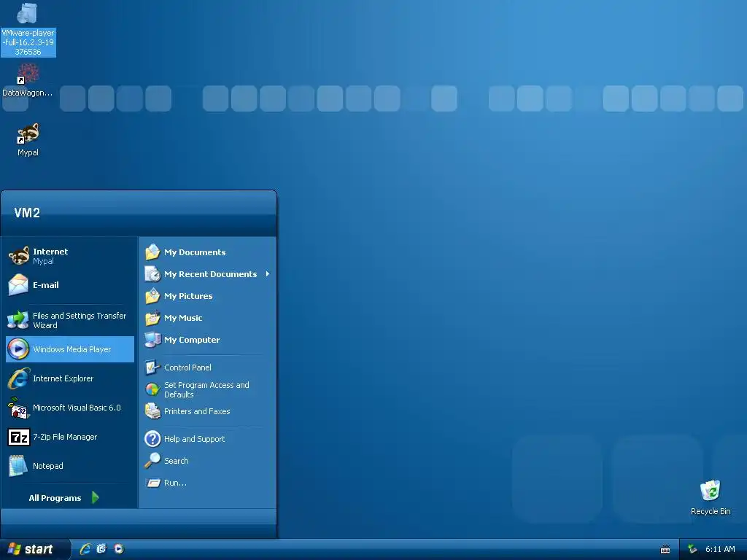Expand the All Programs list
This screenshot has width=747, height=560.
click(x=64, y=498)
